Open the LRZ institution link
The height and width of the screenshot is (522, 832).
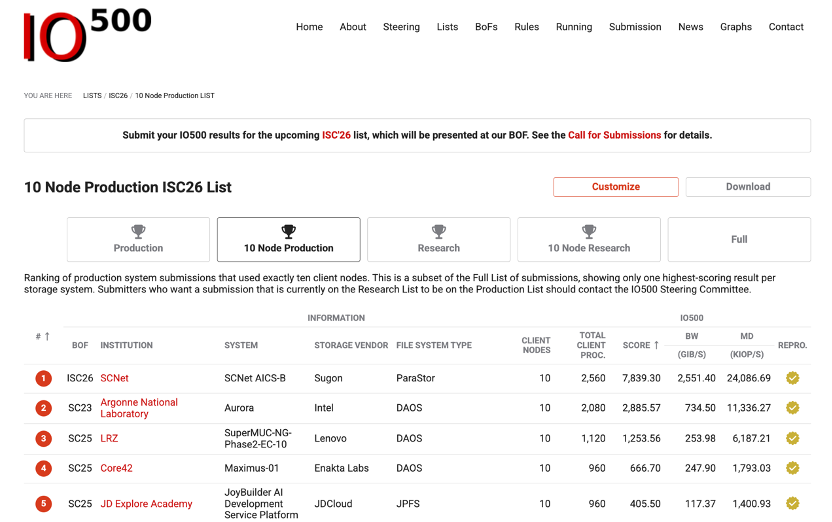click(109, 438)
